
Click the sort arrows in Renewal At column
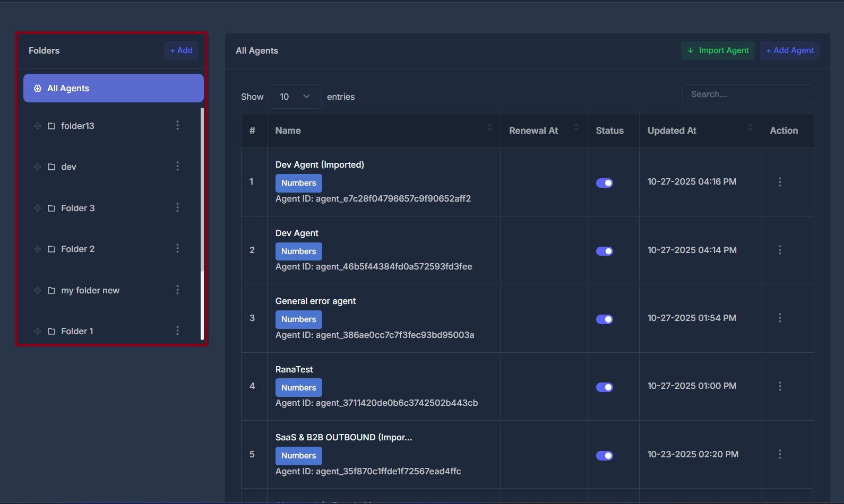(x=576, y=127)
